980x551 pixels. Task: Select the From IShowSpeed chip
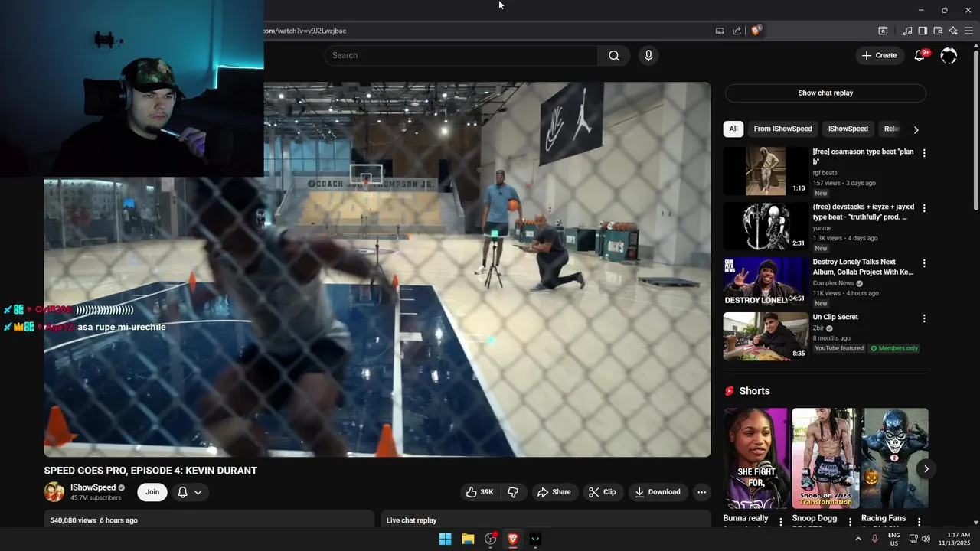[x=782, y=129]
